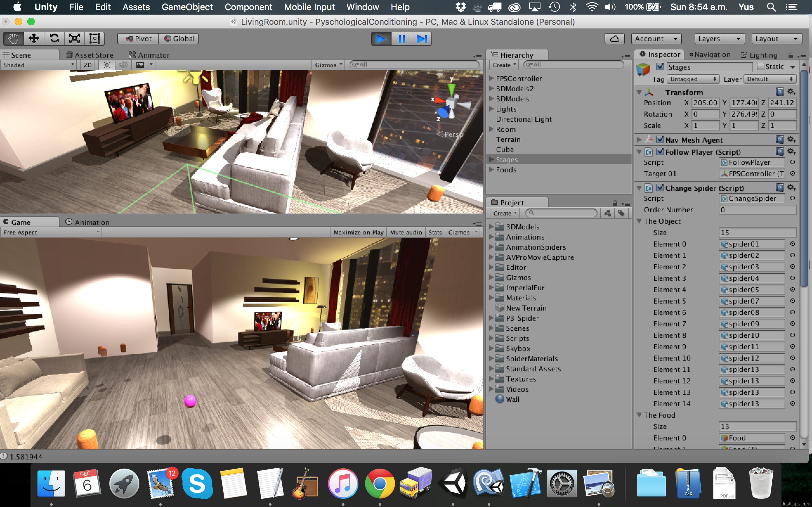Viewport: 812px width, 507px height.
Task: Uncheck the Stages object active checkbox
Action: tap(660, 67)
